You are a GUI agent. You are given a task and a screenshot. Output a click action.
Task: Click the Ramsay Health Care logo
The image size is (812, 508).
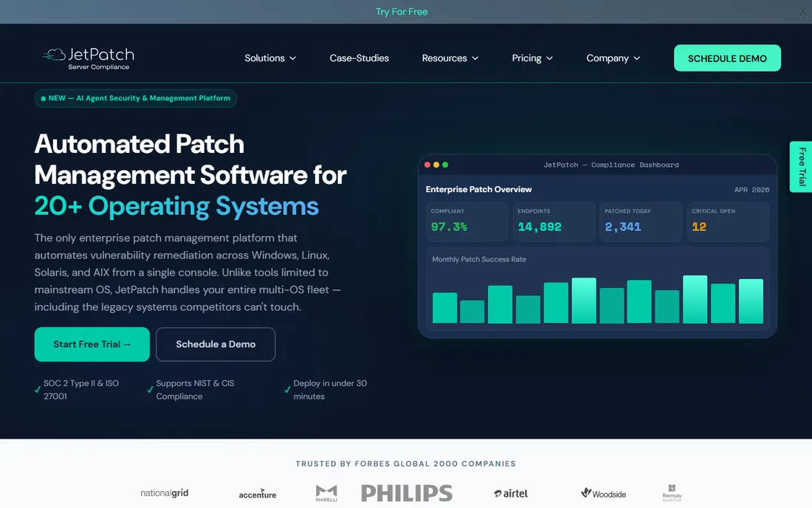[672, 493]
